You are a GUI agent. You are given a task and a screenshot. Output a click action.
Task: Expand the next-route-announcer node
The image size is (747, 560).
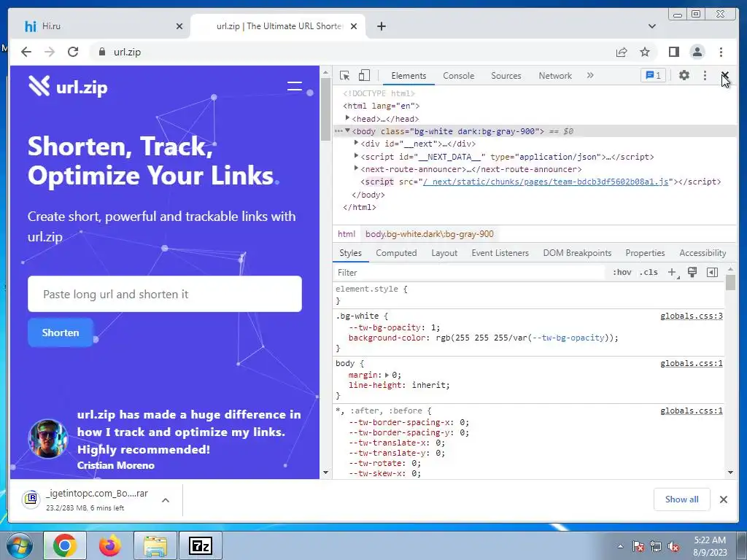(356, 168)
